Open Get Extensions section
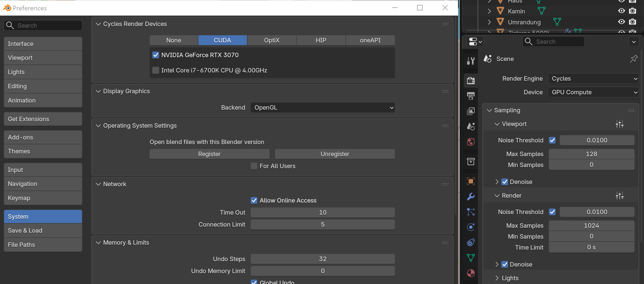The image size is (644, 284). [x=43, y=119]
